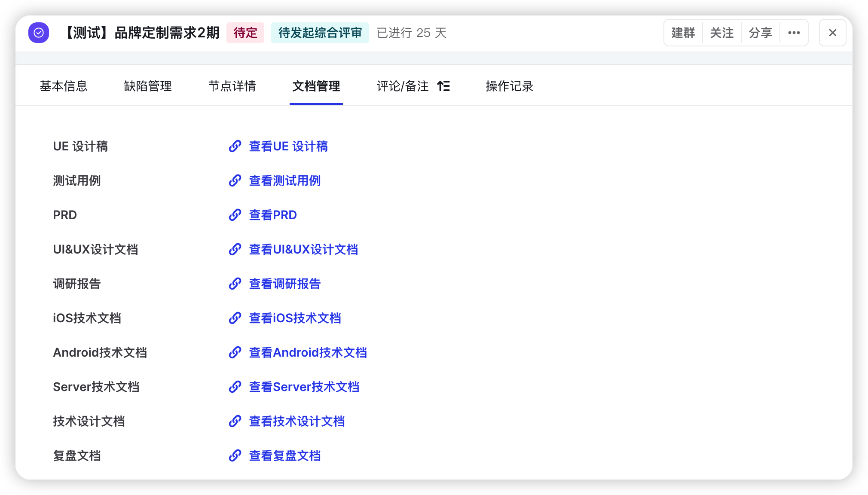Image resolution: width=868 pixels, height=495 pixels.
Task: Click link icon beside 查看复盘文档
Action: 235,455
